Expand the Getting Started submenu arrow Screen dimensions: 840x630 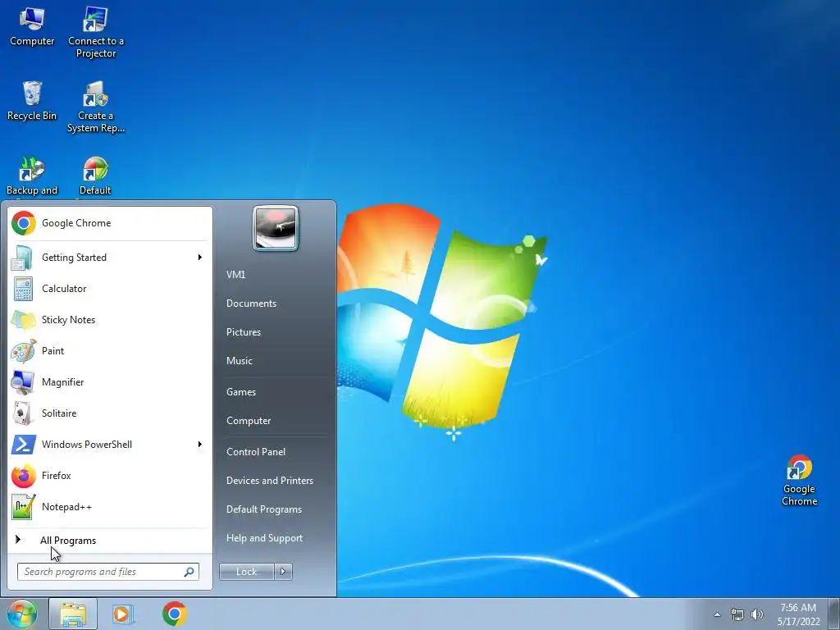click(200, 257)
